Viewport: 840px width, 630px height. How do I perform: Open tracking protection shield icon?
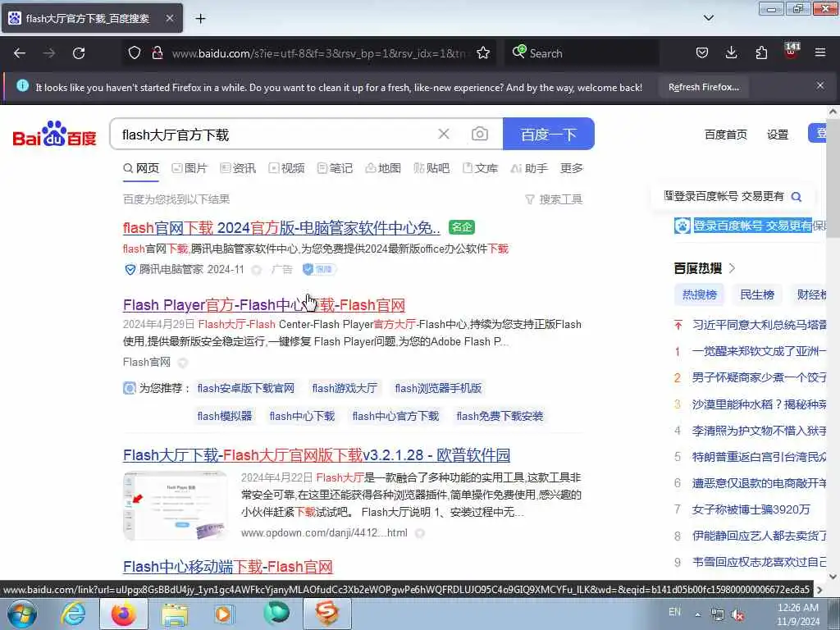tap(135, 52)
